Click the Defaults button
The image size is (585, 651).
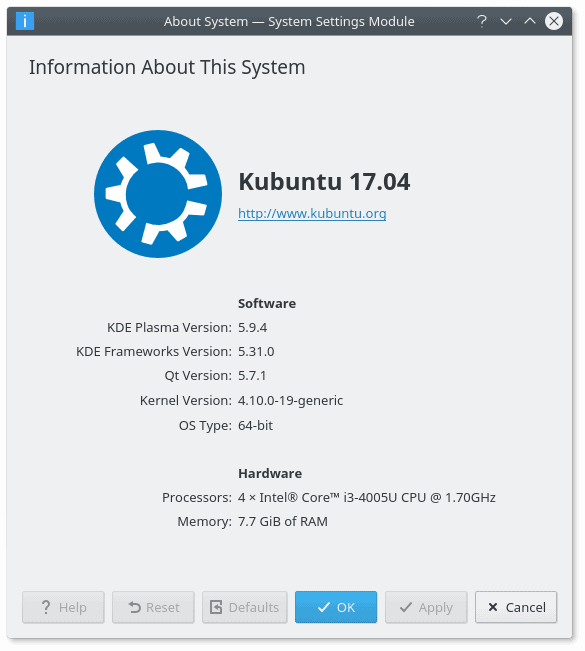(x=245, y=607)
